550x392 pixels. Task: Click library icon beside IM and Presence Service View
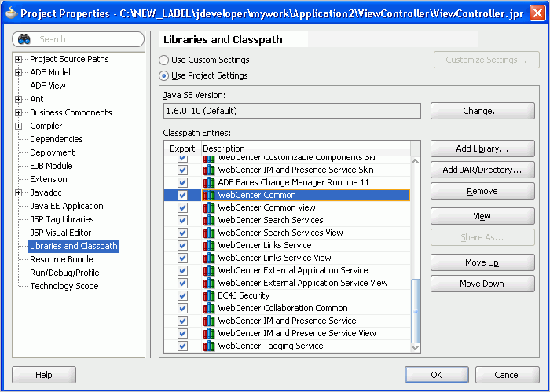(209, 333)
